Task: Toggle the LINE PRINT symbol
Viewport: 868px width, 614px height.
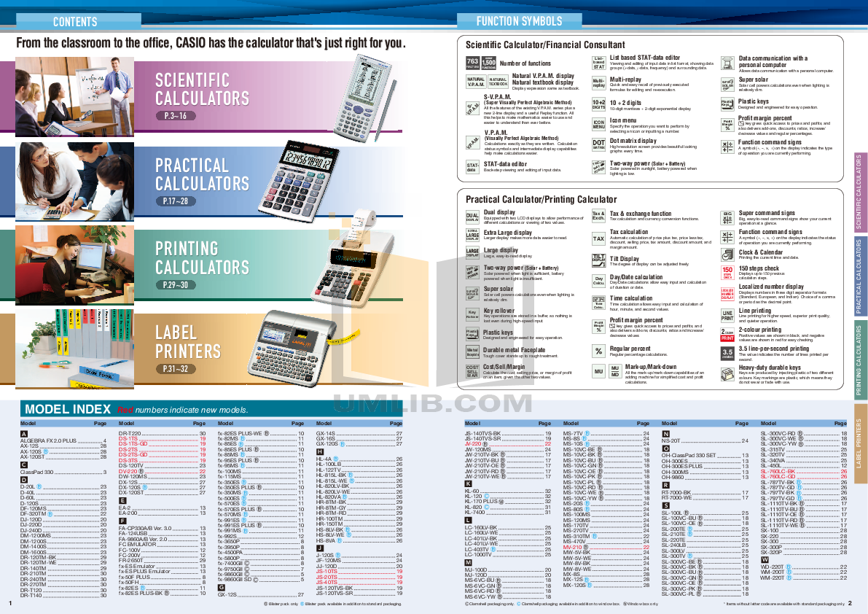Action: pyautogui.click(x=726, y=314)
